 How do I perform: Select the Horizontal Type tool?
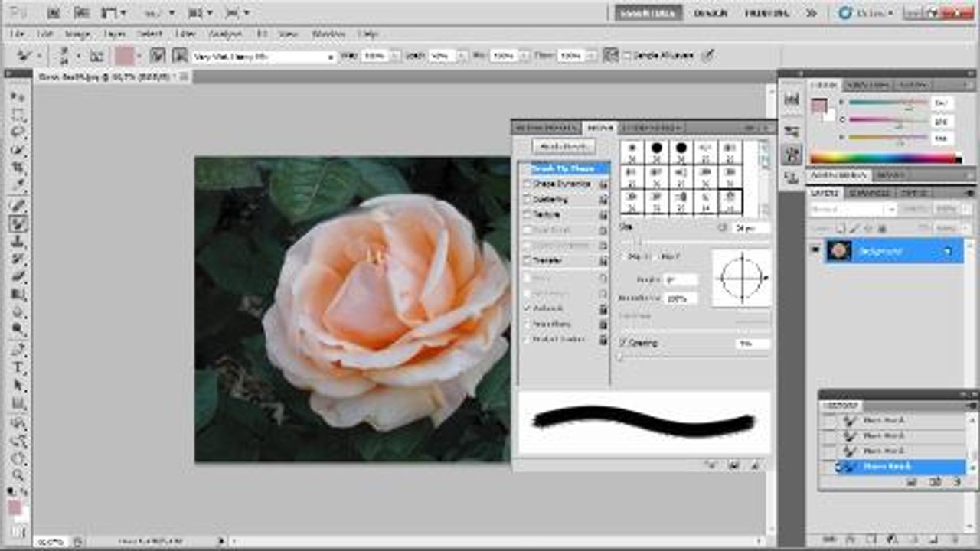click(x=18, y=368)
